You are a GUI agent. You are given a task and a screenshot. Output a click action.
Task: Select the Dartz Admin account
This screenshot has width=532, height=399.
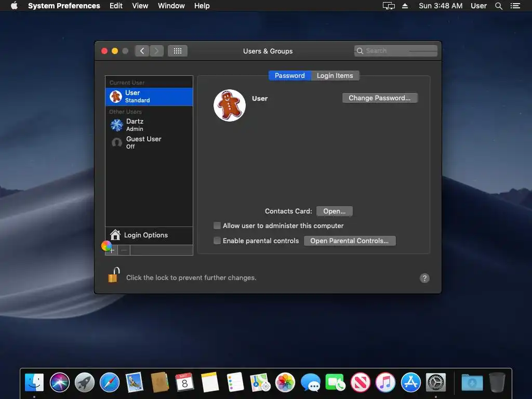(x=149, y=125)
